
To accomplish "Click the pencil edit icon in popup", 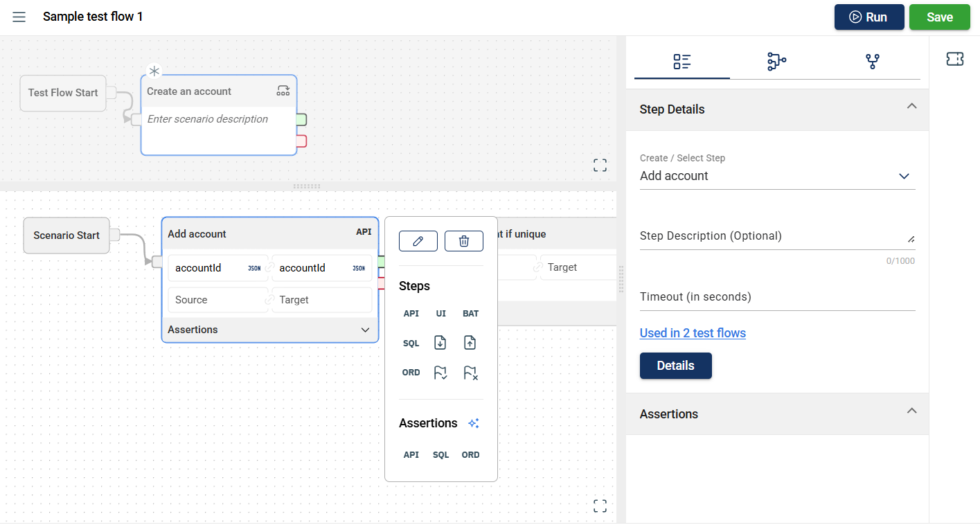I will coord(418,241).
